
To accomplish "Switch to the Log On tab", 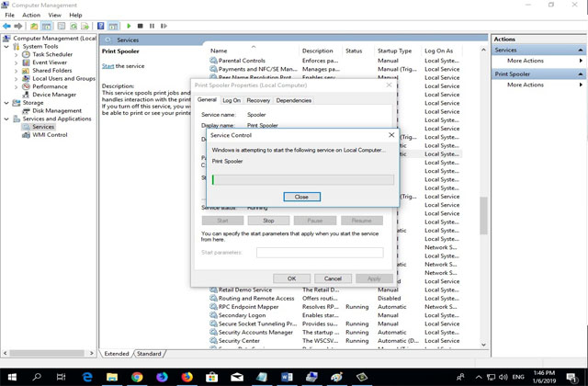I will point(232,100).
